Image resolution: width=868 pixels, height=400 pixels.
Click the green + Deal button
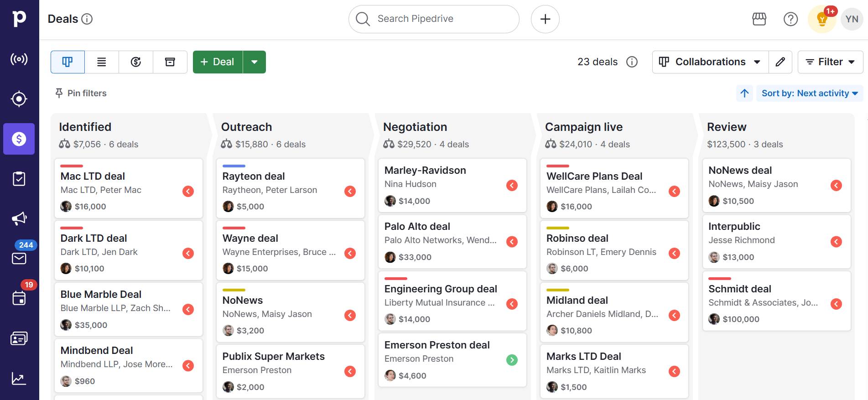click(218, 62)
